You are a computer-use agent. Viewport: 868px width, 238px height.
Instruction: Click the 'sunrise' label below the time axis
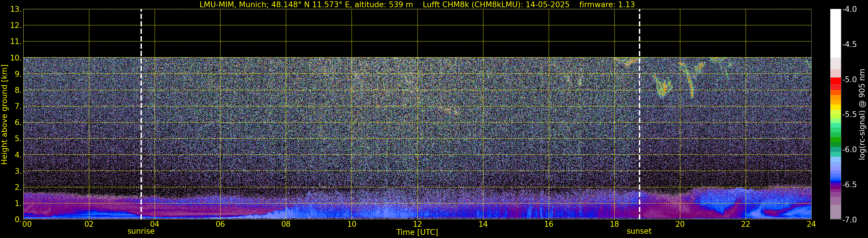(141, 231)
